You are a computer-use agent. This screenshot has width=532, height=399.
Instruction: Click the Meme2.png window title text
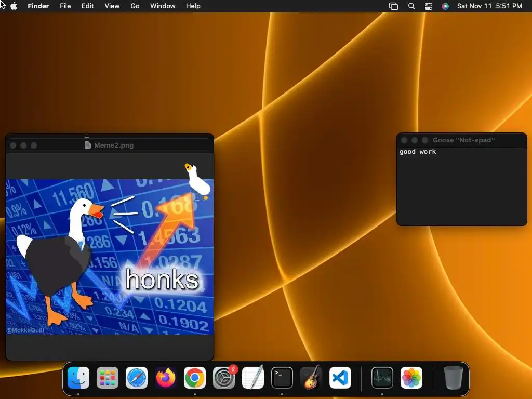click(114, 145)
